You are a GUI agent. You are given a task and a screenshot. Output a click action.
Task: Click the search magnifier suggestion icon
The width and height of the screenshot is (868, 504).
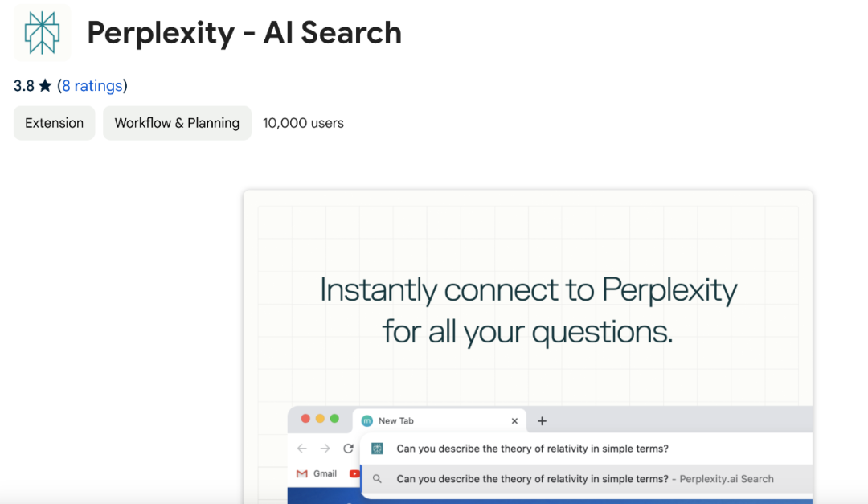(x=378, y=479)
